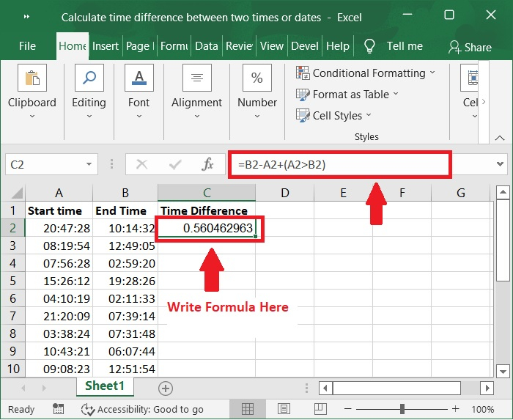
Task: Click the Select All corner triangle
Action: tap(17, 193)
